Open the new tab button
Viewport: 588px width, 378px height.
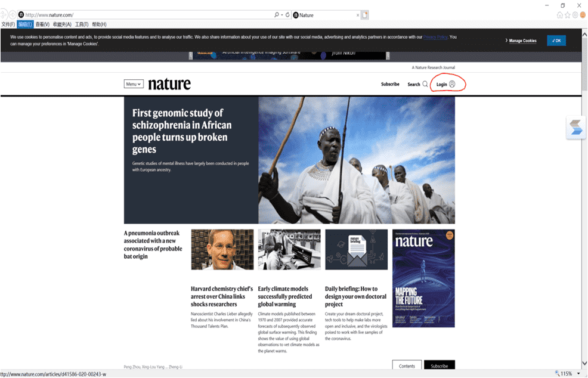click(x=364, y=15)
